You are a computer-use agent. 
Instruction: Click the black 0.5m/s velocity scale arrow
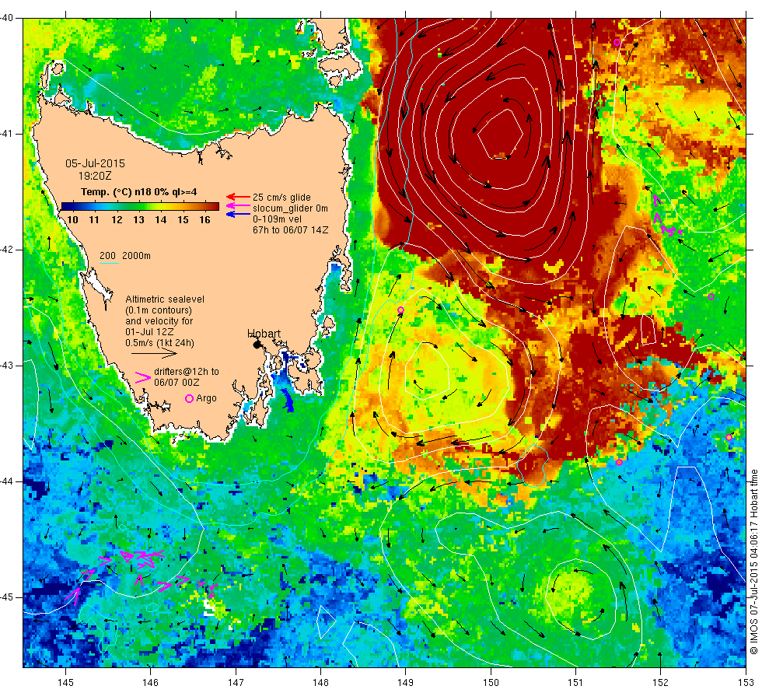click(x=155, y=354)
